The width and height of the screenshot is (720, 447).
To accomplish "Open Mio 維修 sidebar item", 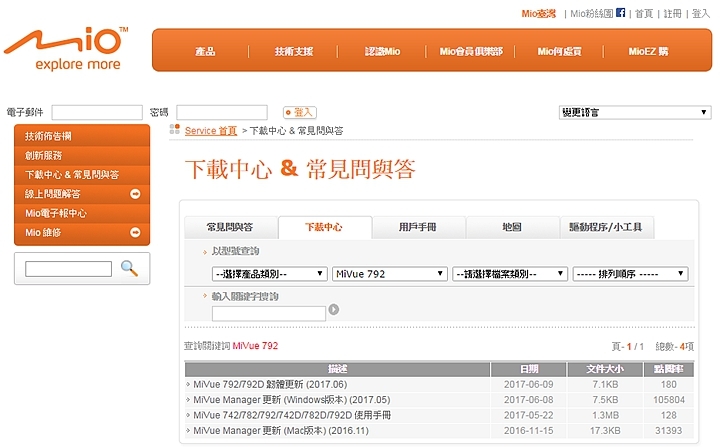I will click(82, 232).
